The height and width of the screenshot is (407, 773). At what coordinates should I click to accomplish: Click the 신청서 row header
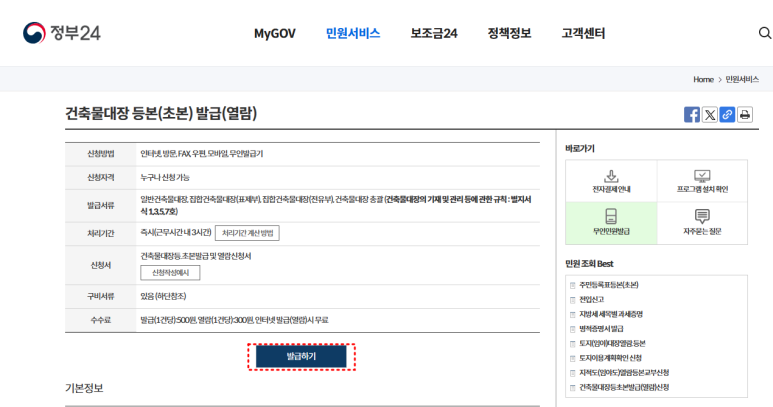coord(101,265)
